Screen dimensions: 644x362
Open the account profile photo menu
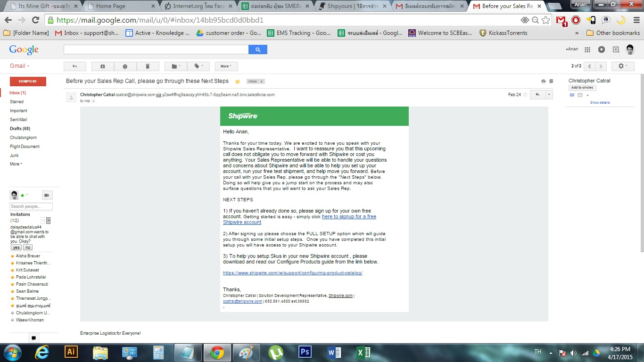click(x=630, y=49)
